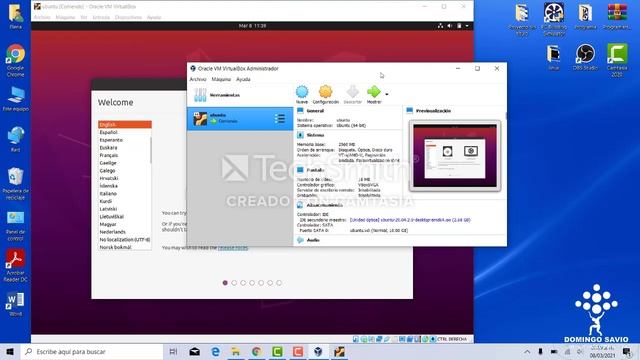Screen dimensions: 640x360
Task: Open Camtasia 2020 desktop shortcut
Action: tap(617, 60)
